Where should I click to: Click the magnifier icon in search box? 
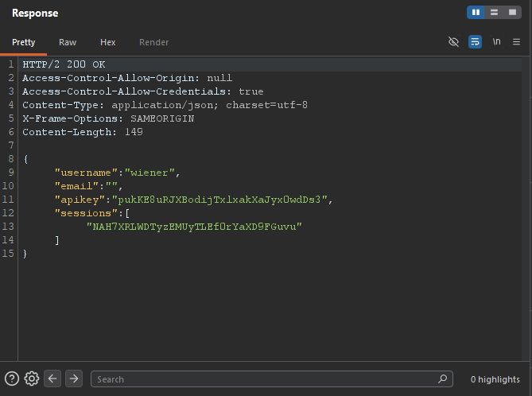tap(442, 379)
